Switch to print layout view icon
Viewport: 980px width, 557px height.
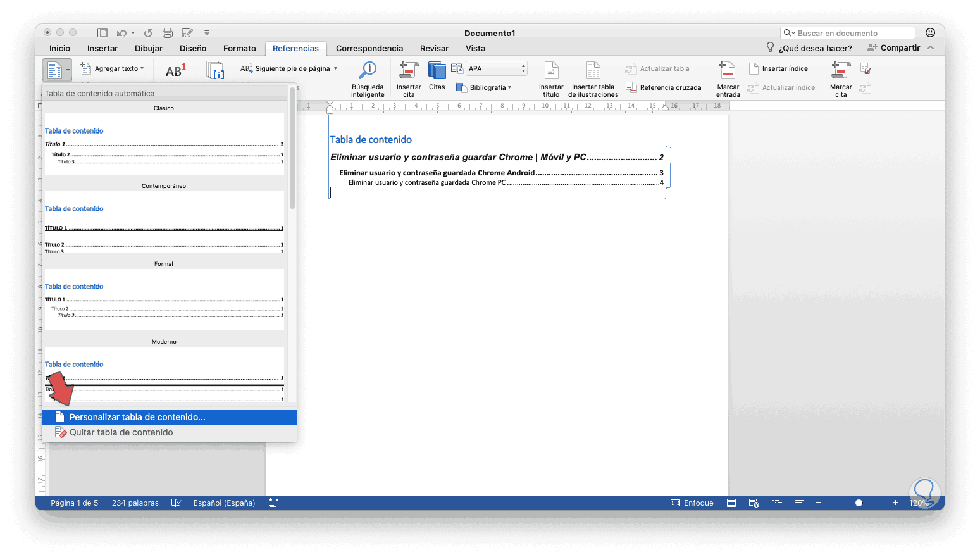[x=731, y=503]
